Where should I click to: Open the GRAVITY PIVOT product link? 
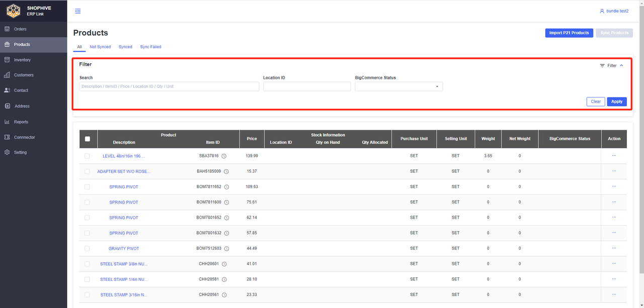tap(124, 248)
